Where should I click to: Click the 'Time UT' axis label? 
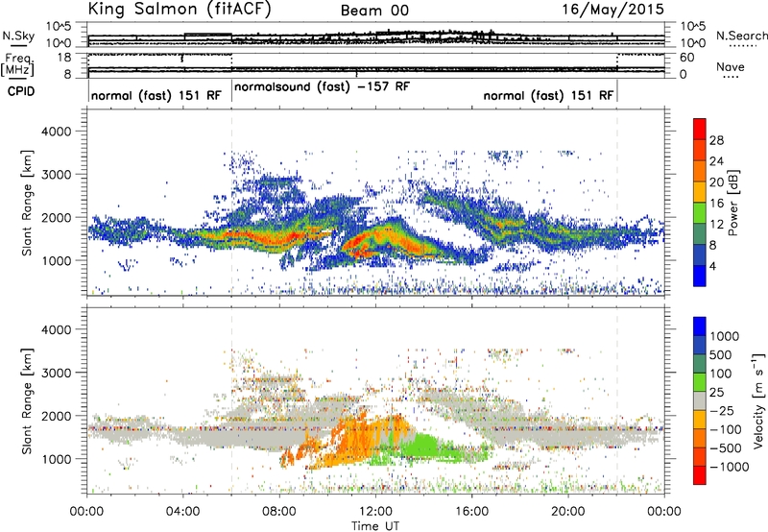pyautogui.click(x=375, y=526)
